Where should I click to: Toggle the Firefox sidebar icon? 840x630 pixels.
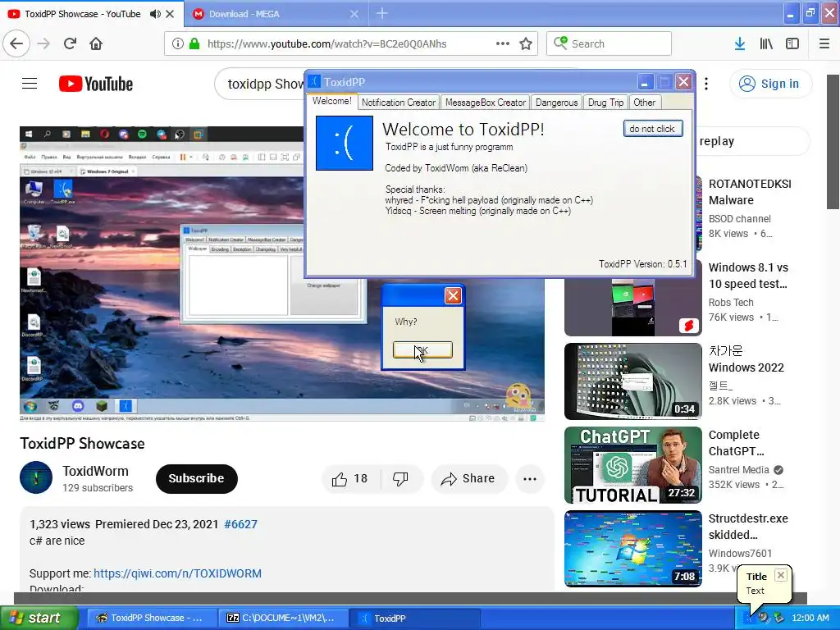coord(792,43)
